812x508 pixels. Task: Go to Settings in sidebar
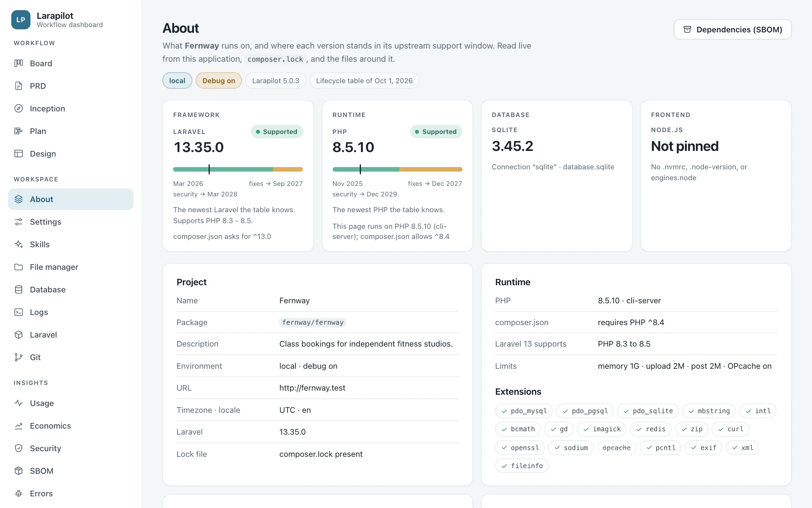click(x=71, y=222)
